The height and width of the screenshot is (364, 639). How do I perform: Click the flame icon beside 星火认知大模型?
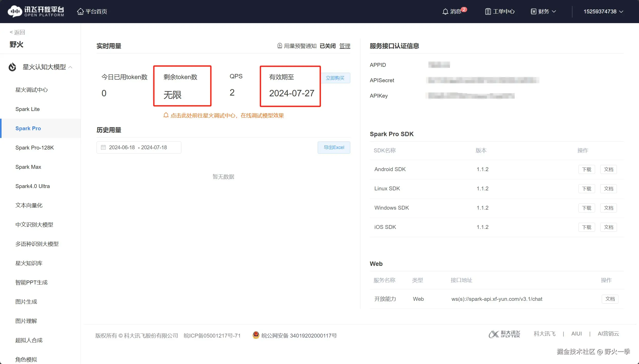(x=12, y=67)
